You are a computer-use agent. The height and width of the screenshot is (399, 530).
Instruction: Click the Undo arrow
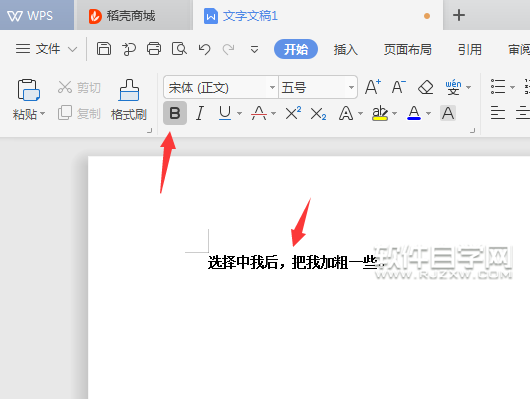[x=204, y=49]
